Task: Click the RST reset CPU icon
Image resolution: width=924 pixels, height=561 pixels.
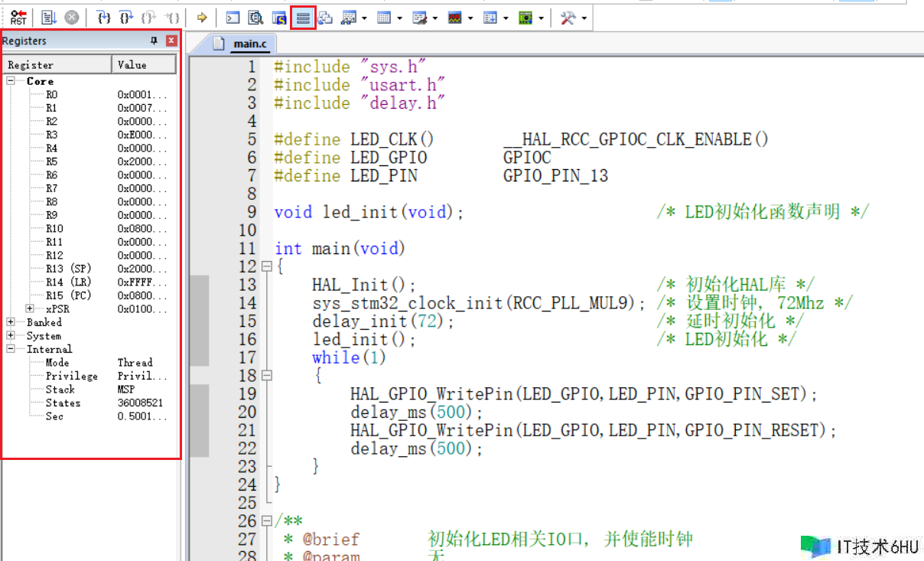Action: (18, 18)
